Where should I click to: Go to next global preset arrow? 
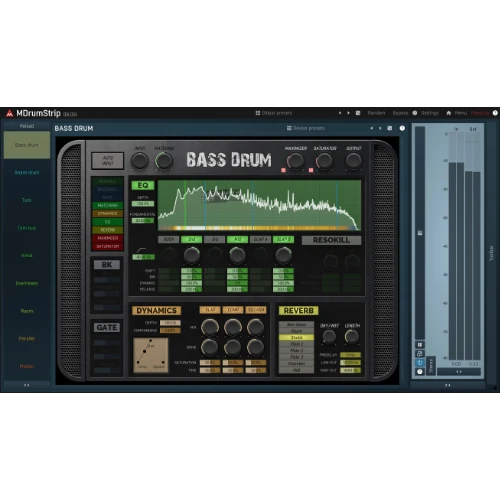(x=348, y=113)
